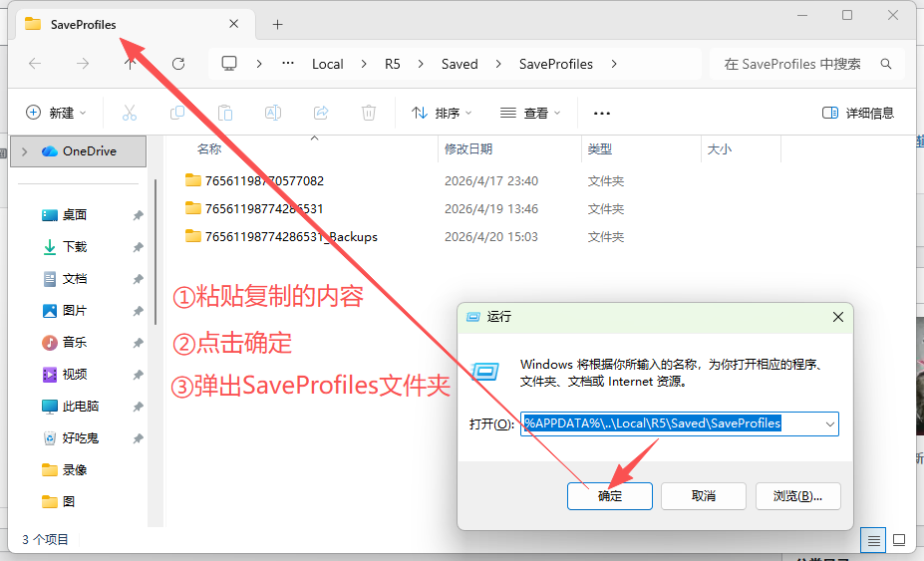Click the Refresh icon in navigation bar
This screenshot has width=924, height=561.
coord(178,64)
